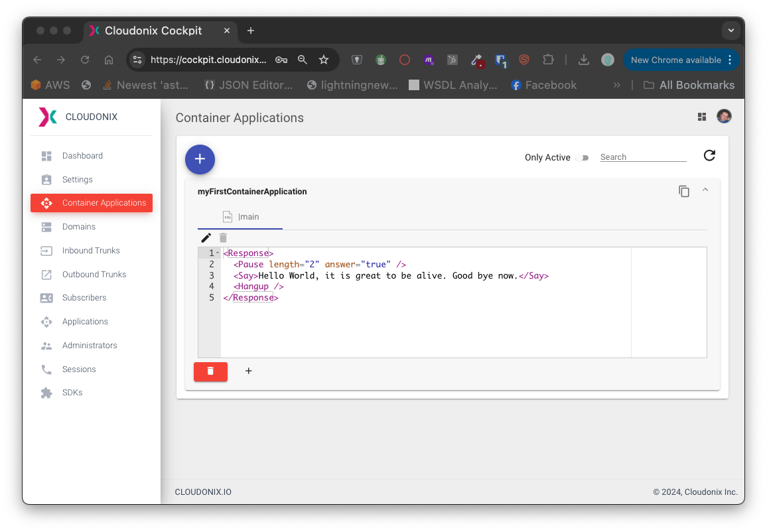Click the red trash delete button
The height and width of the screenshot is (532, 767).
coord(210,371)
